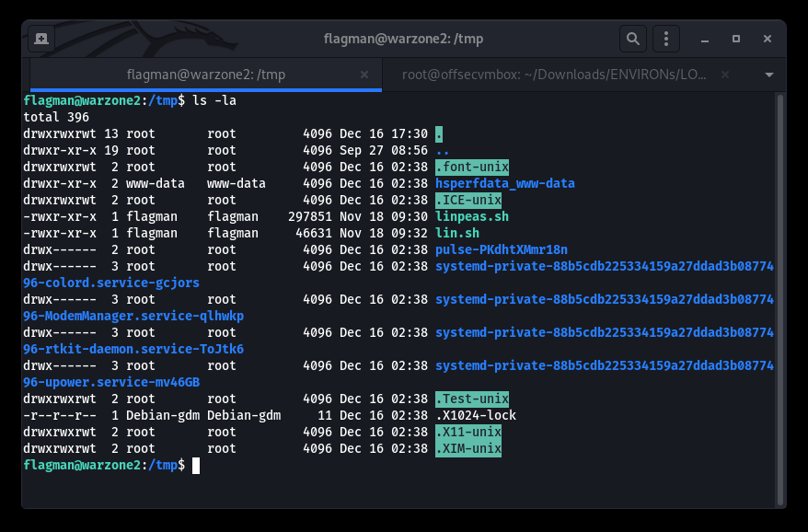Open a new terminal tab with header icon
The image size is (808, 532).
coord(41,39)
